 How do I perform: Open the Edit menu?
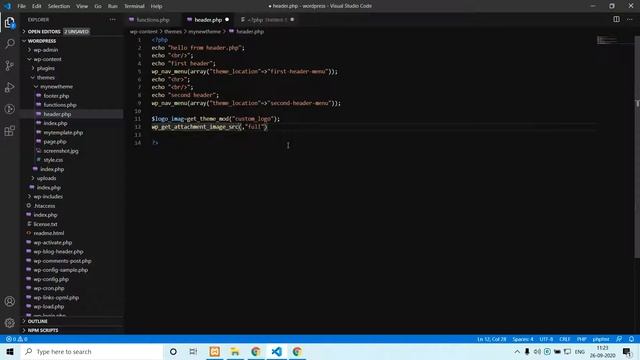tap(37, 6)
